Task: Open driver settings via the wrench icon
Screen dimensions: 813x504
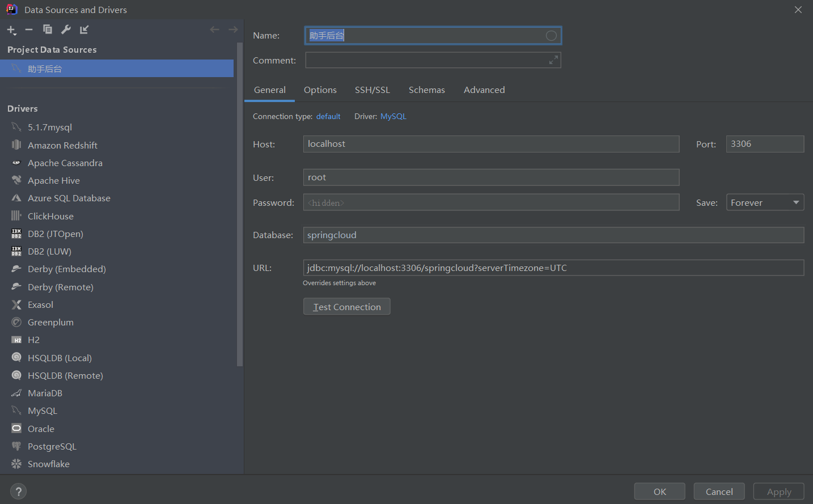Action: click(x=66, y=29)
